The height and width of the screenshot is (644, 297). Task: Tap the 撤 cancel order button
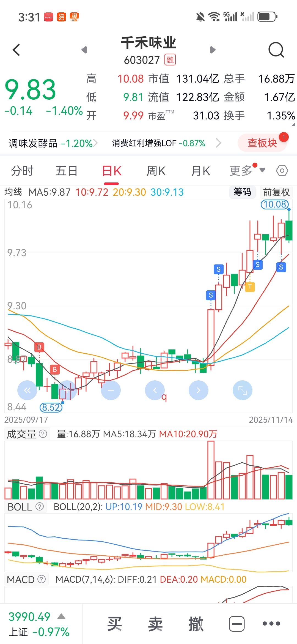(196, 624)
